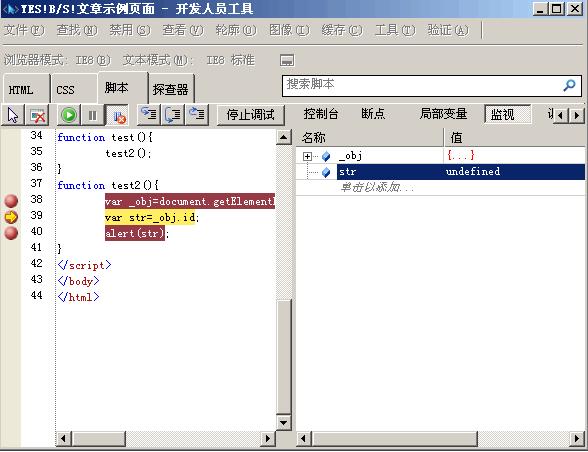Viewport: 588px width, 452px height.
Task: Select the element-by-click arrow tool
Action: 13,115
